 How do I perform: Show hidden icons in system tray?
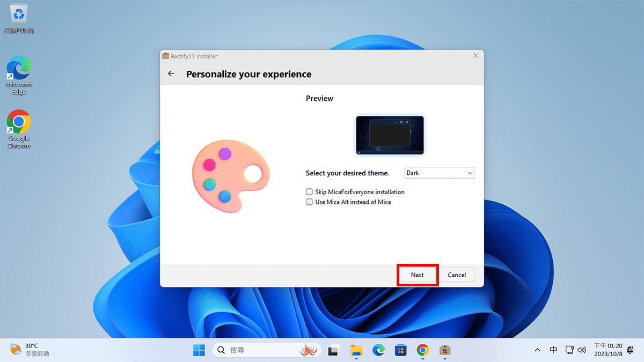click(537, 350)
